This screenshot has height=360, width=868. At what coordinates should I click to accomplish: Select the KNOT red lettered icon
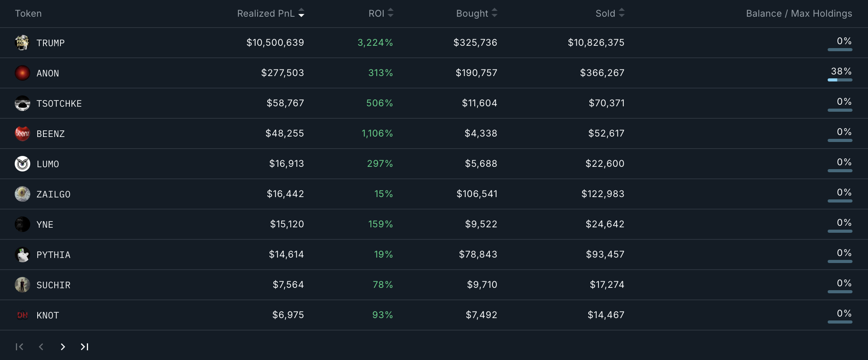(22, 315)
